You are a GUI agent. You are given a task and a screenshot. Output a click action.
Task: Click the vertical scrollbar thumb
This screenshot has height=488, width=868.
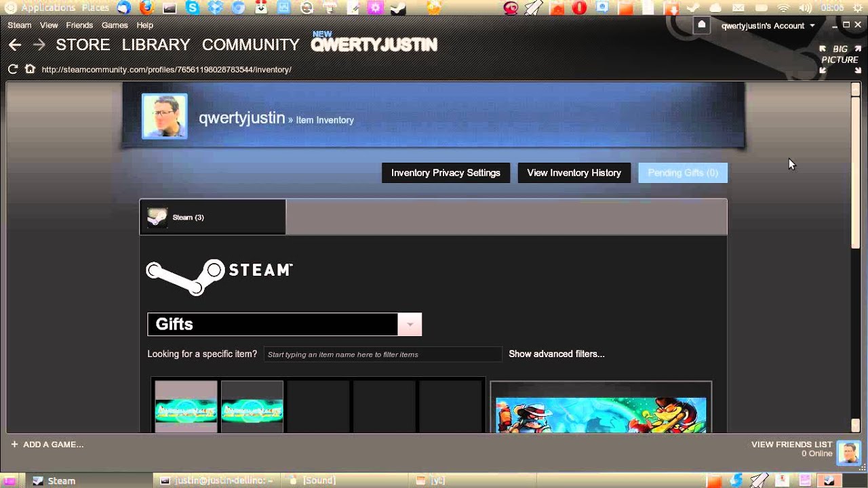tap(856, 171)
